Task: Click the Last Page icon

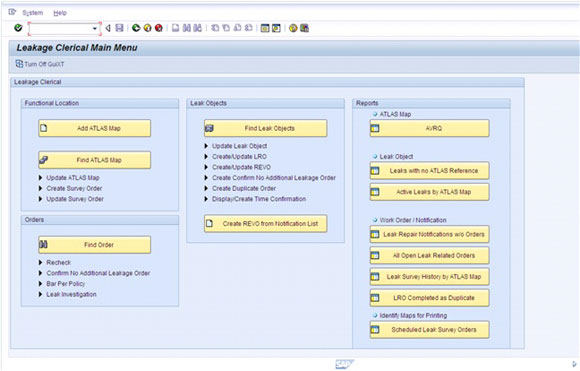Action: tap(249, 28)
